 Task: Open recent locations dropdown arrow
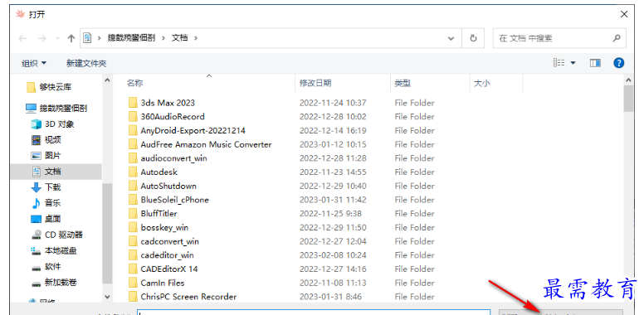tap(57, 38)
